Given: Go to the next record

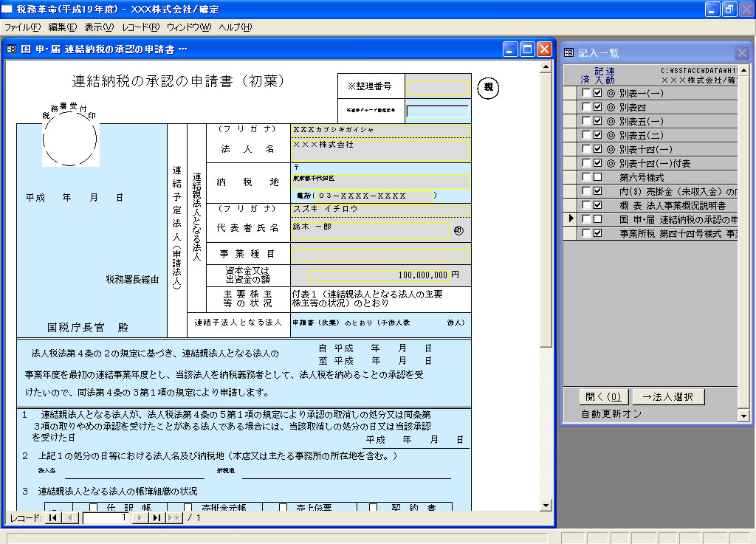Looking at the screenshot, I should [140, 517].
